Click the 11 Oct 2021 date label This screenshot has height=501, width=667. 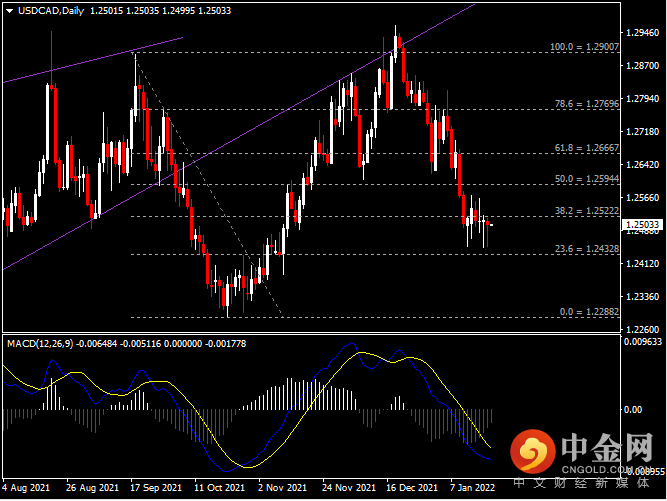coord(219,487)
